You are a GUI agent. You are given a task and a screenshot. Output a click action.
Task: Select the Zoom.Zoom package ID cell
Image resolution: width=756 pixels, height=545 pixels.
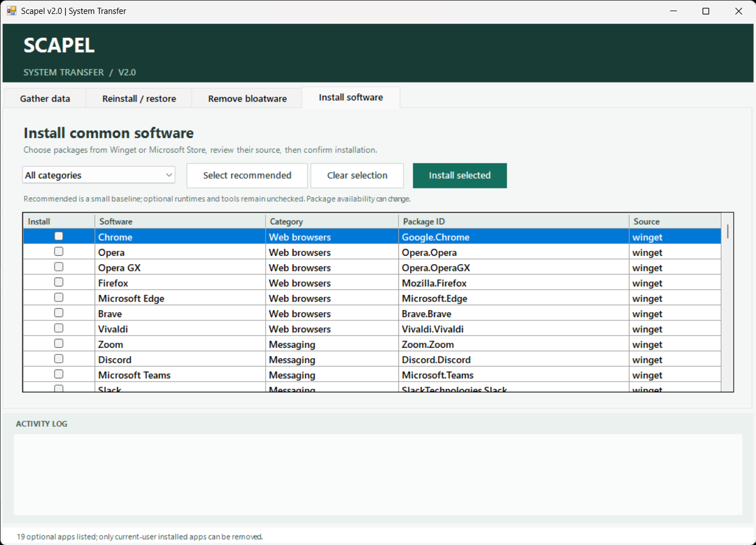click(514, 344)
